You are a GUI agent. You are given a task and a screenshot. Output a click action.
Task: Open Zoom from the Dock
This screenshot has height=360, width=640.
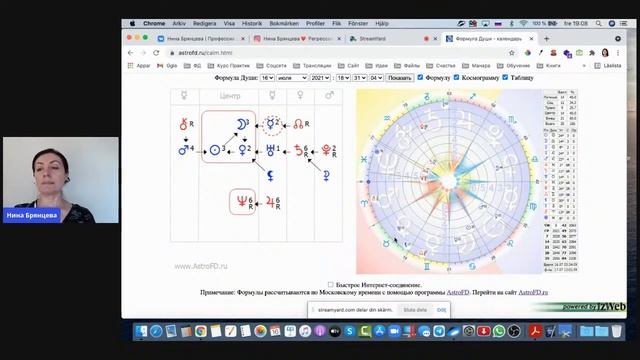click(394, 331)
